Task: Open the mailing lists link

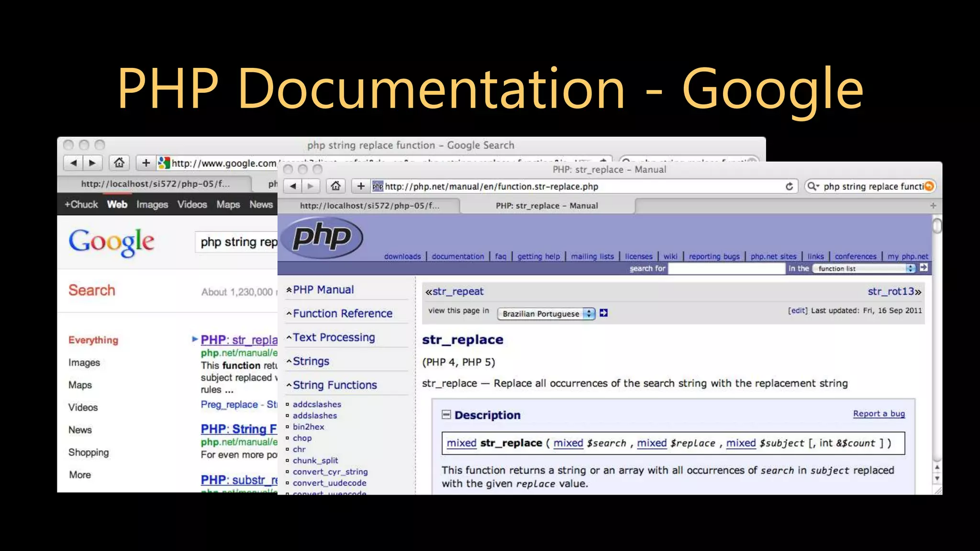Action: [x=592, y=256]
